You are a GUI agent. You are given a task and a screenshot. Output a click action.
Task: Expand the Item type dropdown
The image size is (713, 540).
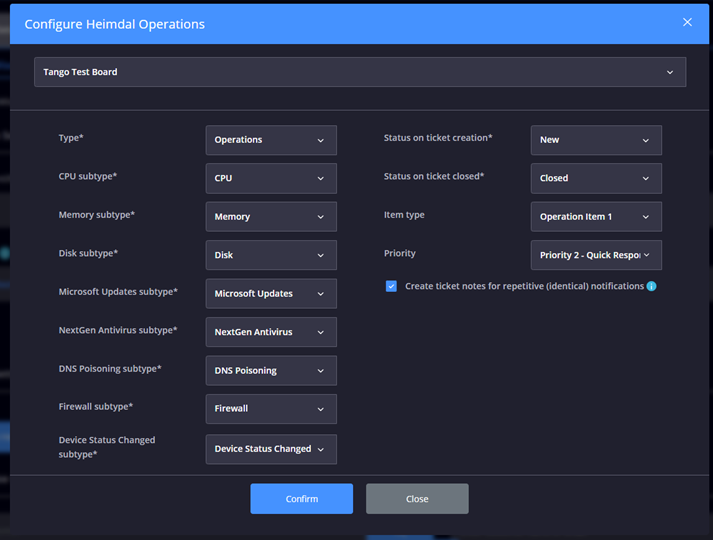(x=596, y=217)
